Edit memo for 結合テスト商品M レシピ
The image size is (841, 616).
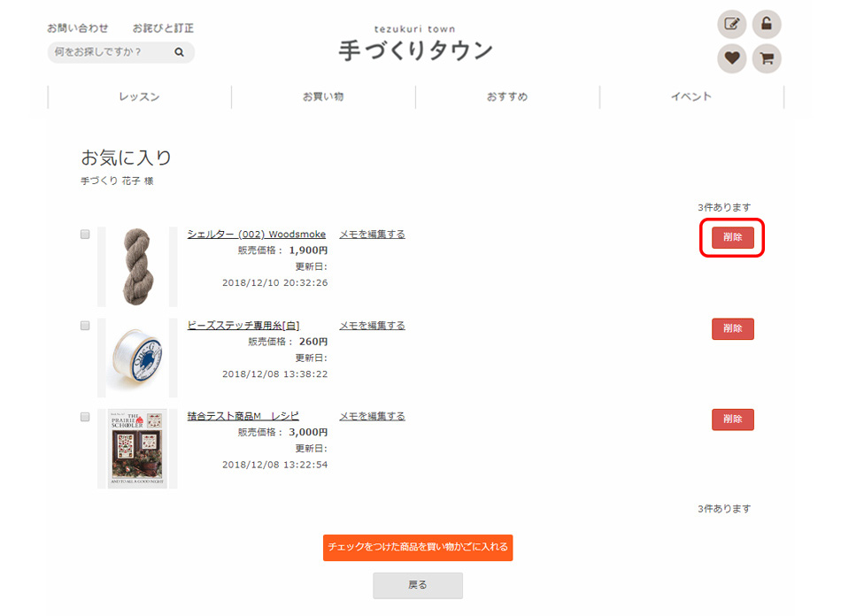(x=372, y=416)
